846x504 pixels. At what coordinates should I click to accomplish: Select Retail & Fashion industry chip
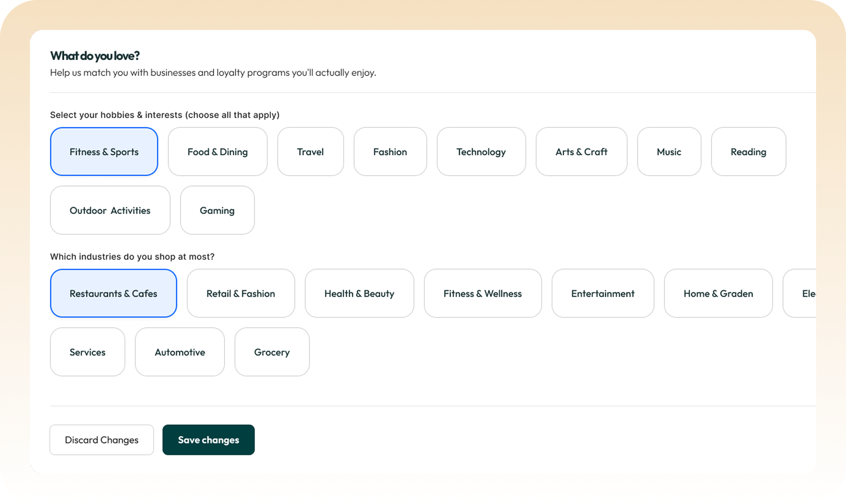tap(241, 293)
